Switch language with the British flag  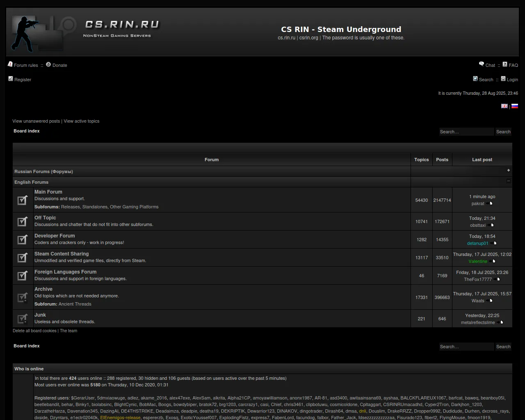(504, 106)
